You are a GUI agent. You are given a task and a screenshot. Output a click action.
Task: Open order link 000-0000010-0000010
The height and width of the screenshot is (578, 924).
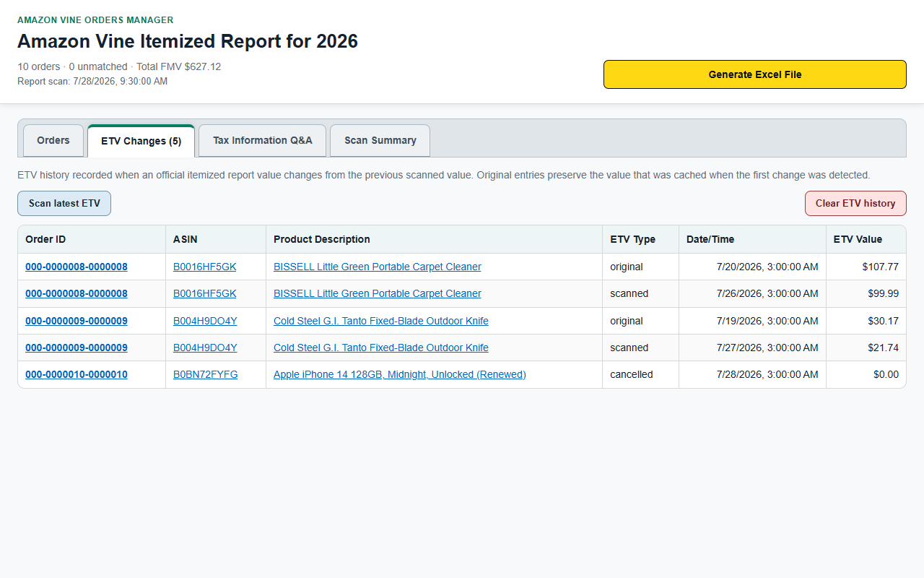point(77,374)
